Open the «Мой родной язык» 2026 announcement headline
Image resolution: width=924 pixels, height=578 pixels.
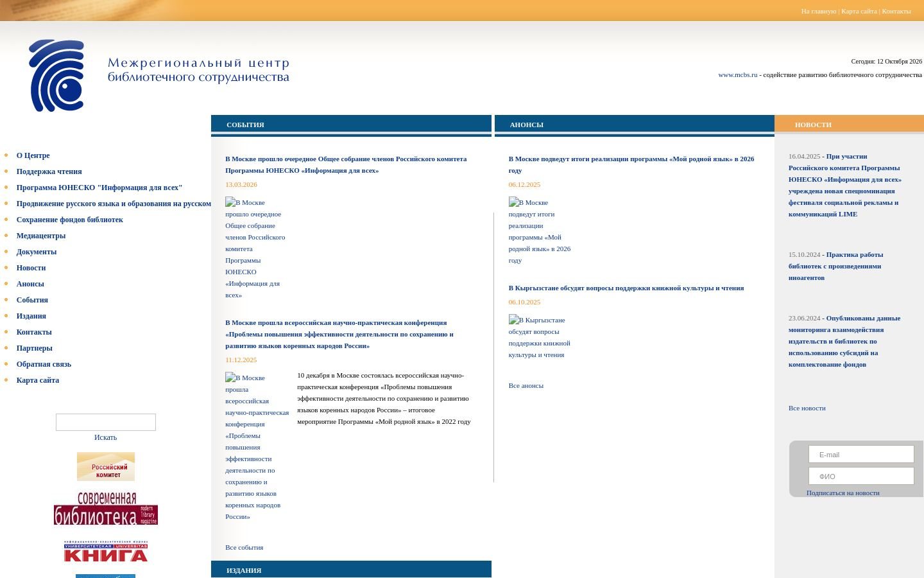tap(631, 164)
